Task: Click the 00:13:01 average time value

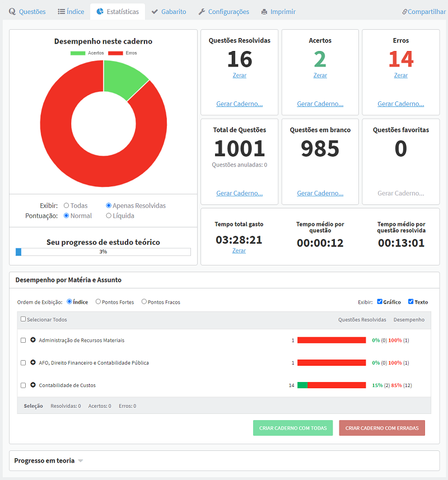Action: pyautogui.click(x=401, y=243)
